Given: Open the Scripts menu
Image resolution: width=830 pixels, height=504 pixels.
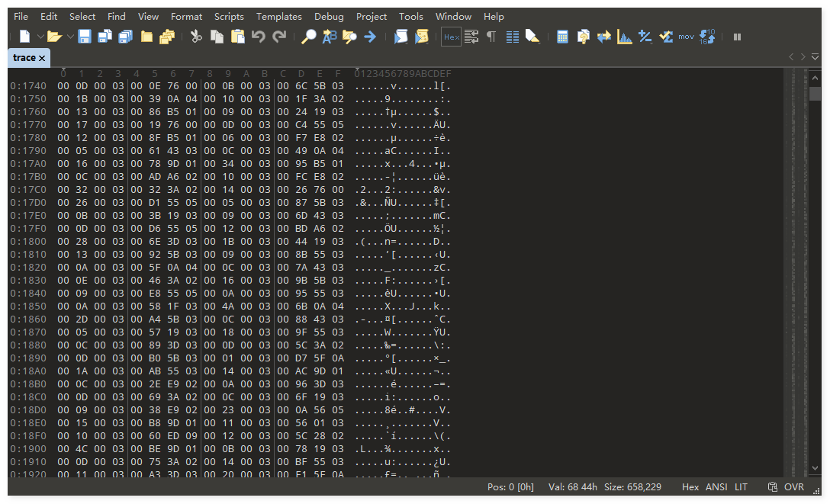Looking at the screenshot, I should [x=229, y=16].
